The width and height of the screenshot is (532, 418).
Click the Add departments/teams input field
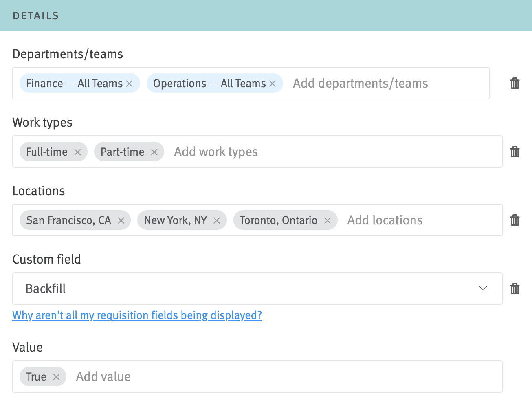360,83
